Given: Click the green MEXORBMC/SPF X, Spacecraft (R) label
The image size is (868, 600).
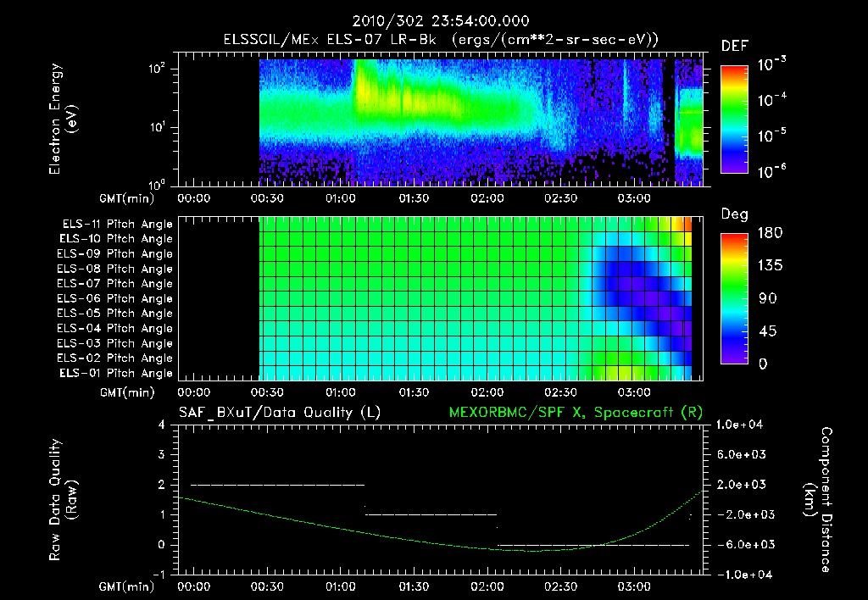Looking at the screenshot, I should (x=576, y=413).
